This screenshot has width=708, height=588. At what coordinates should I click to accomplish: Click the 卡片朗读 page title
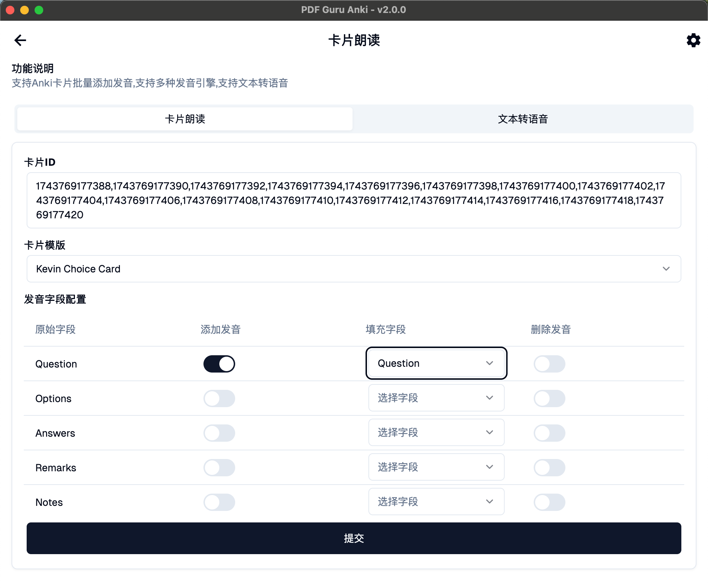354,40
